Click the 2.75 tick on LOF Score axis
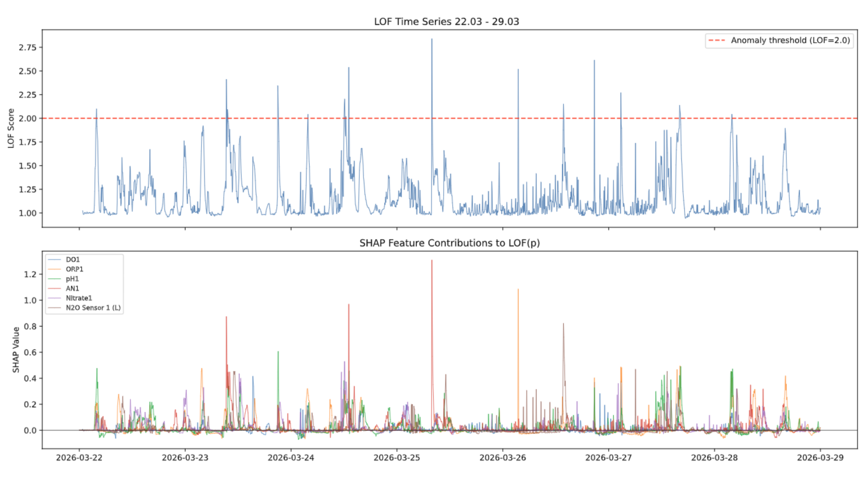This screenshot has height=484, width=868. tap(28, 47)
